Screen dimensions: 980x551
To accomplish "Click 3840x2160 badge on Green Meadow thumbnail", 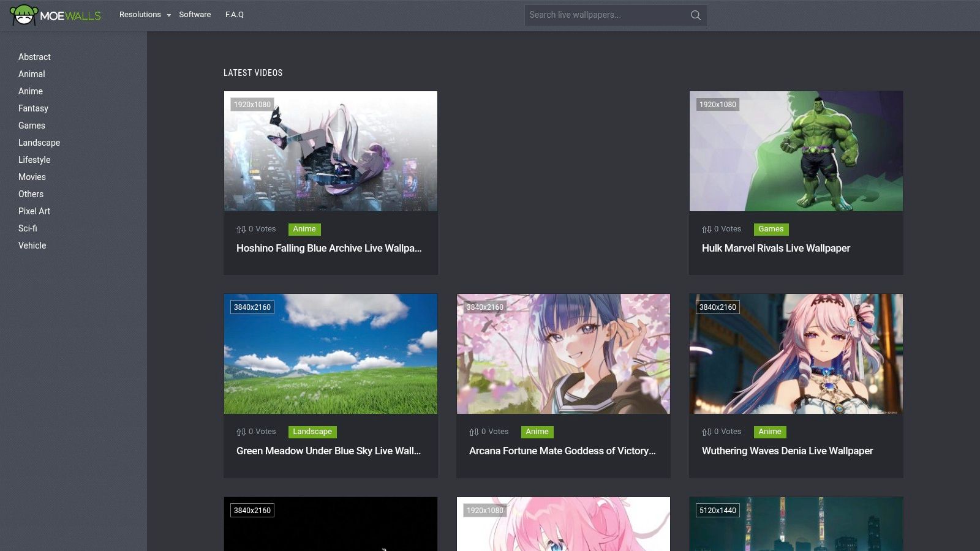I will point(252,307).
